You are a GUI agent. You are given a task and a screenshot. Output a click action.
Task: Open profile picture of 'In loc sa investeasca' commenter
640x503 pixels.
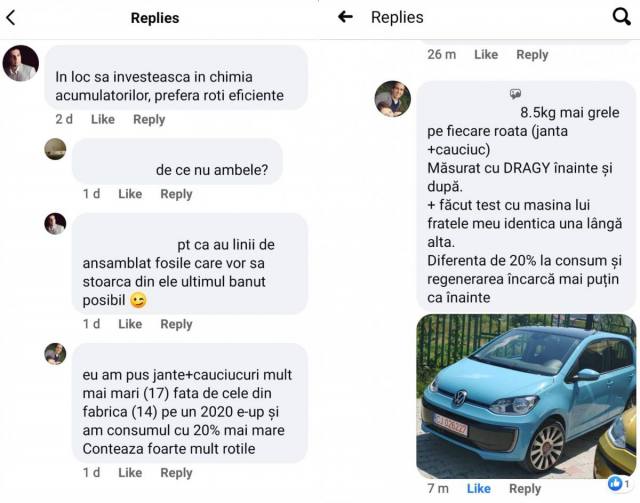click(x=21, y=63)
